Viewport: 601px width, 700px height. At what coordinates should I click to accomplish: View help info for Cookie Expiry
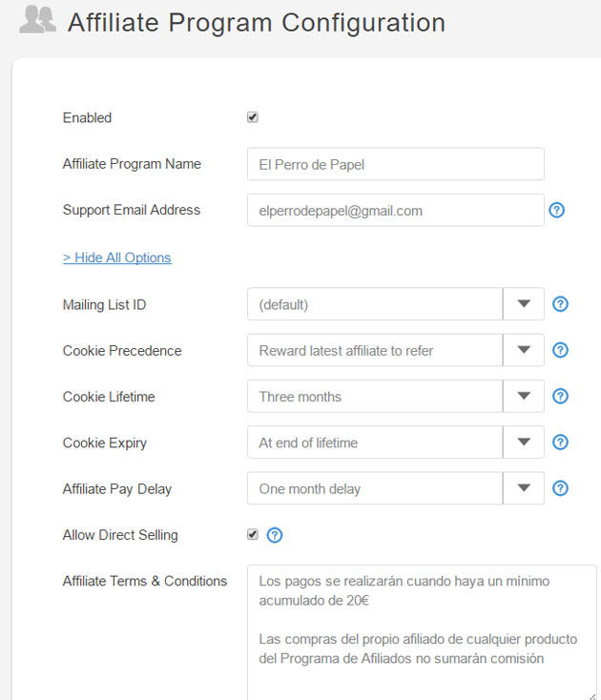click(561, 443)
